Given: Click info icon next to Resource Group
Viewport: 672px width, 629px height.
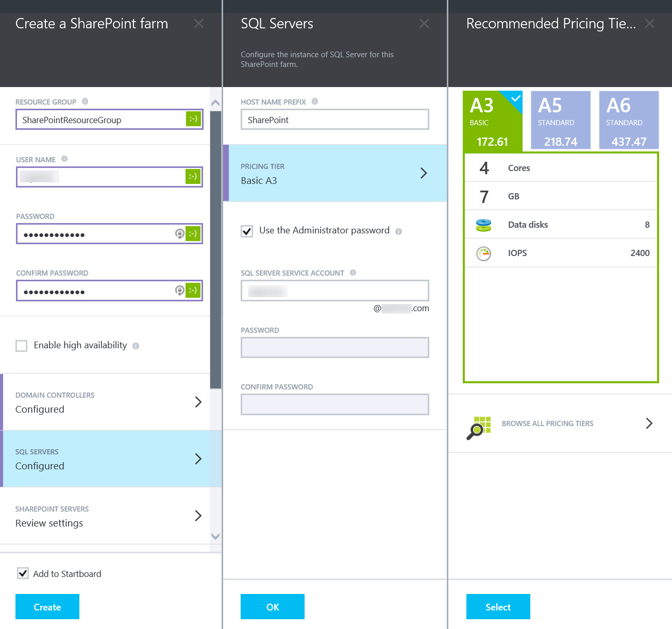Looking at the screenshot, I should click(85, 101).
